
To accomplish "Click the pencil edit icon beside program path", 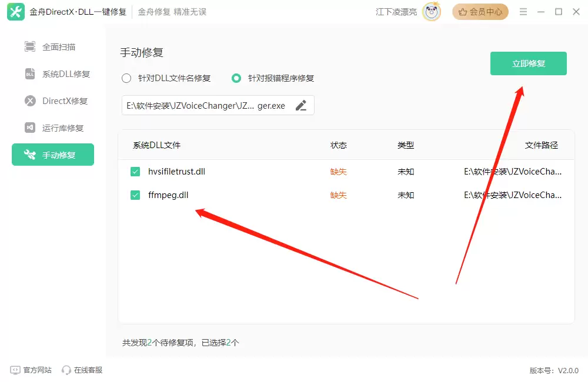I will (x=300, y=105).
